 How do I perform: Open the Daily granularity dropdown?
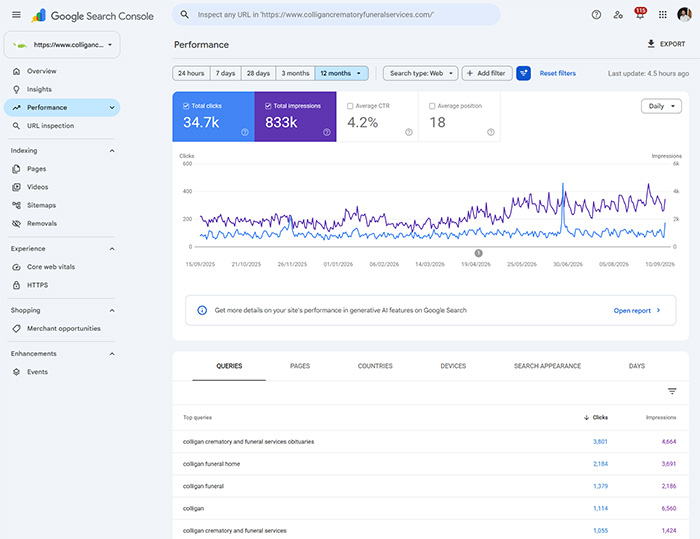click(661, 106)
